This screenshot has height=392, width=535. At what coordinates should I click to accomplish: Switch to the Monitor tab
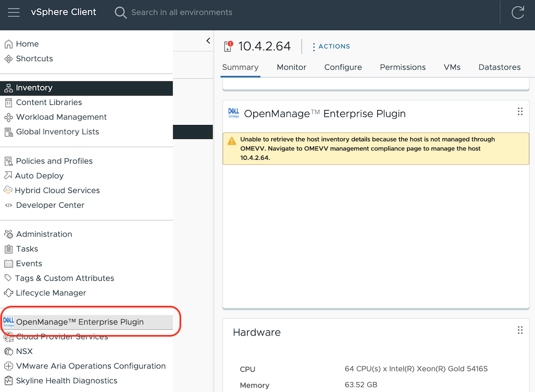[x=292, y=67]
